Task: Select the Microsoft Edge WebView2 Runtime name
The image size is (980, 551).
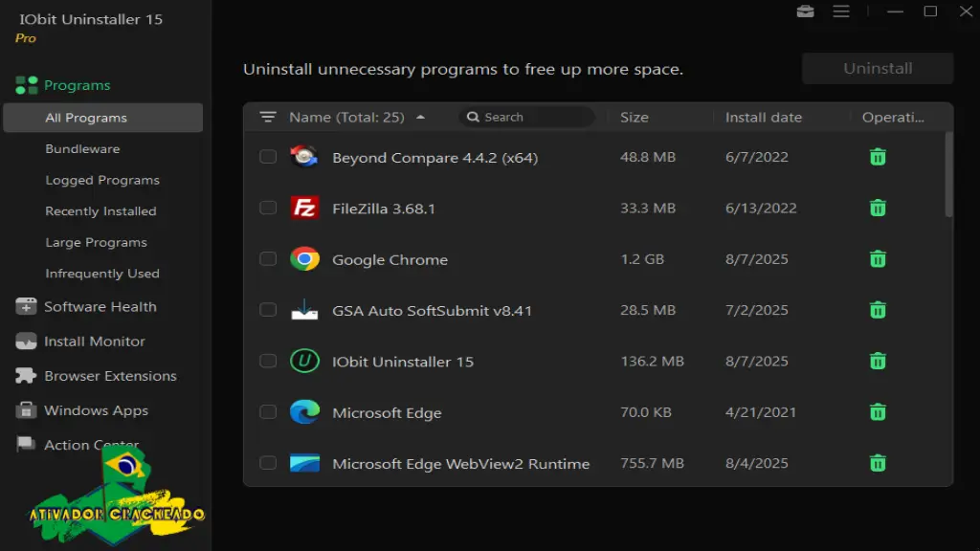Action: 460,464
